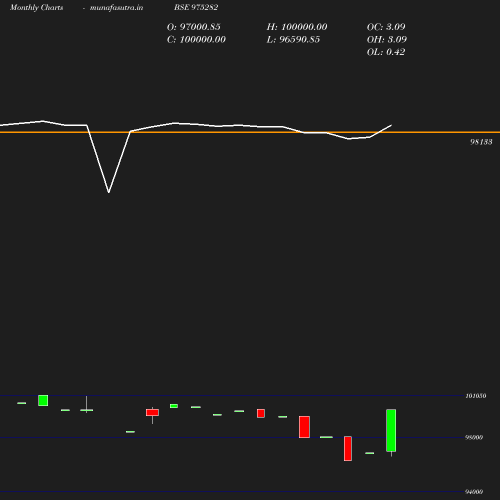Click the 98133 price level label

click(x=481, y=142)
